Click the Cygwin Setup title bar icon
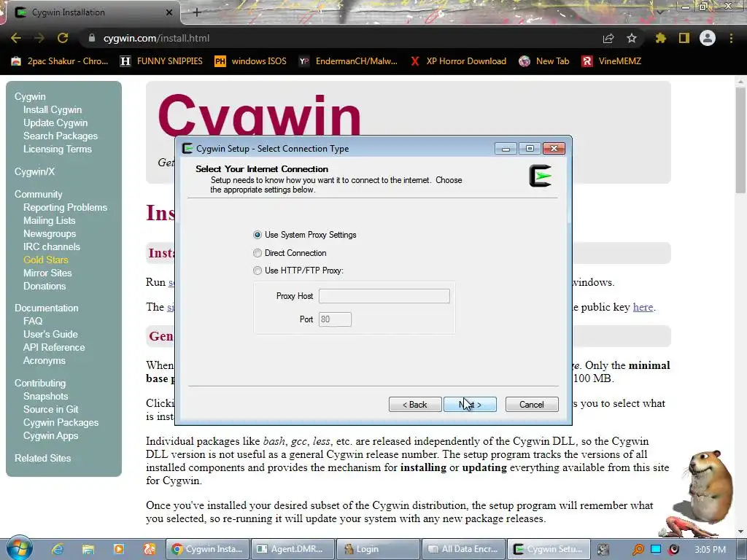747x560 pixels. click(187, 149)
